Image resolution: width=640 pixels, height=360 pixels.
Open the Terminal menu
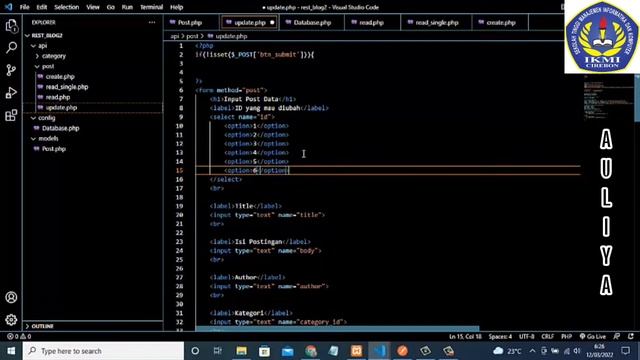coord(151,7)
